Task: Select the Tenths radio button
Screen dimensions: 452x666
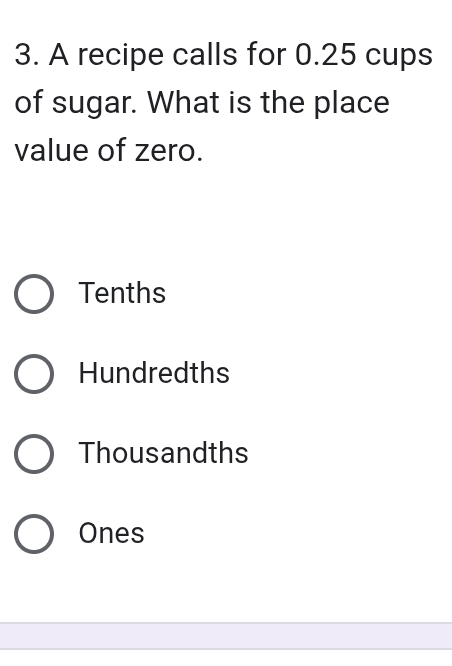Action: [34, 294]
